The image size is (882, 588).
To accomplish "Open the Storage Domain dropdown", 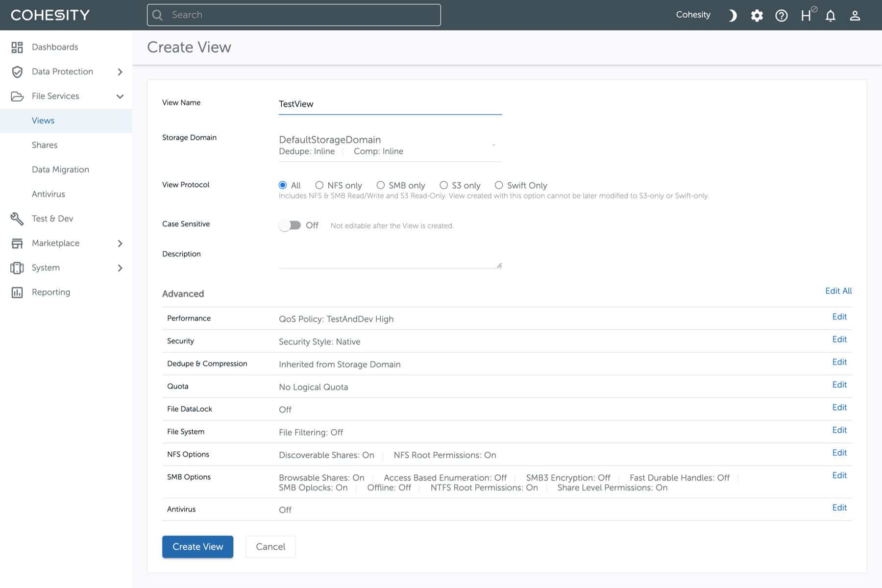I will pos(391,146).
